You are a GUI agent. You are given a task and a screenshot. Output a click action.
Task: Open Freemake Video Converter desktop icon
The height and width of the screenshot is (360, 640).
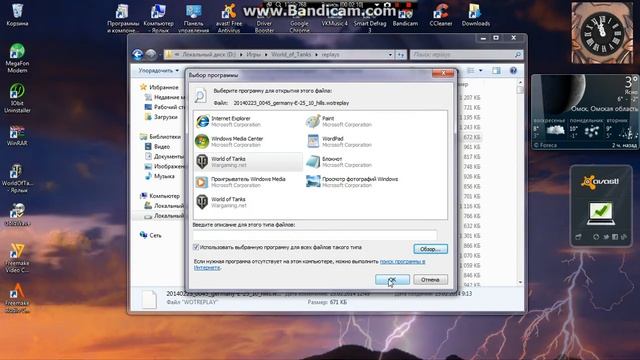click(17, 258)
